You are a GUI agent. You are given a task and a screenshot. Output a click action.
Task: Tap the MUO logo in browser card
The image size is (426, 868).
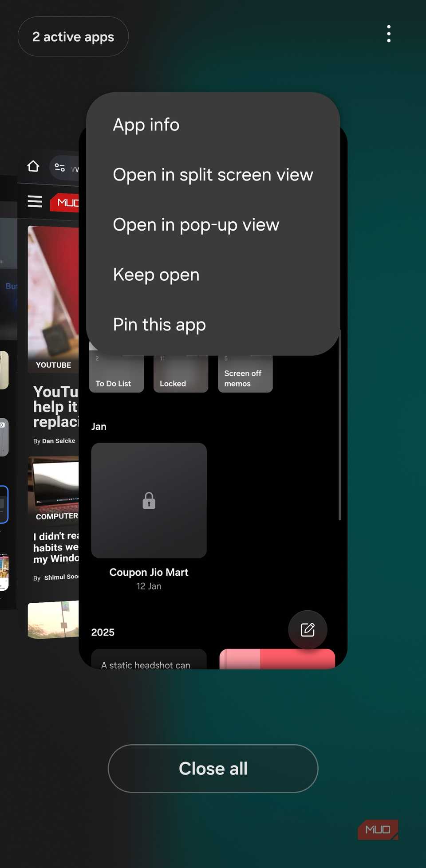(65, 202)
